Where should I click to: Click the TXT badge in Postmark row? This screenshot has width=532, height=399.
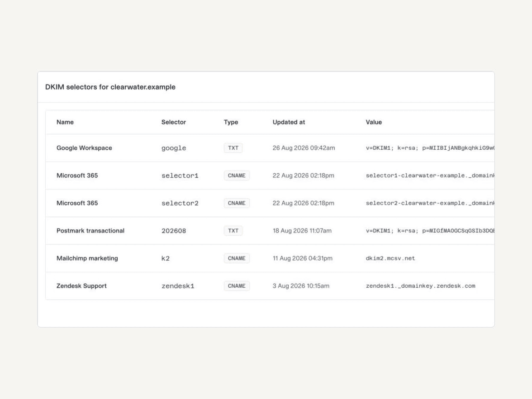tap(233, 231)
